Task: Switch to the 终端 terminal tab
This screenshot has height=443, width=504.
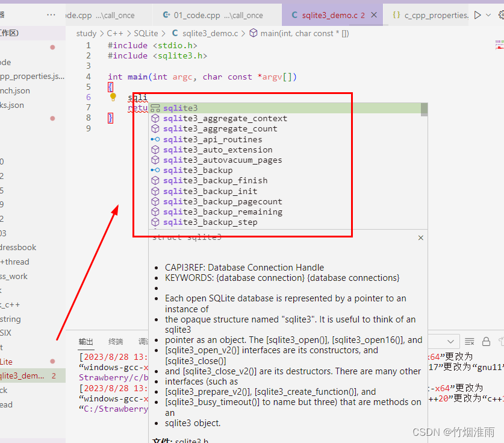Action: (115, 341)
